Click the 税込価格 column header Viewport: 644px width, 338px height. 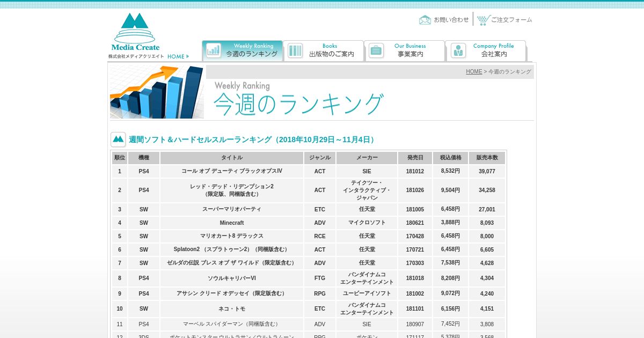coord(451,158)
